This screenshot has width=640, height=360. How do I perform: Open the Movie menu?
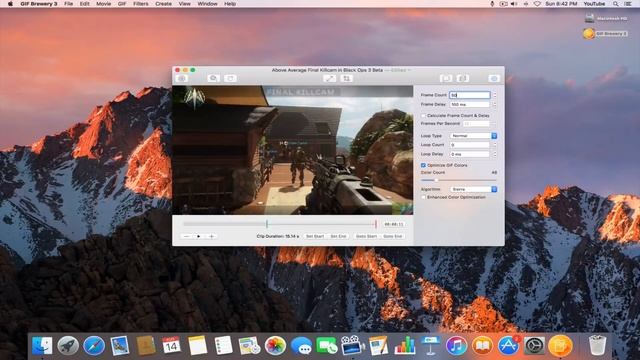pyautogui.click(x=104, y=4)
